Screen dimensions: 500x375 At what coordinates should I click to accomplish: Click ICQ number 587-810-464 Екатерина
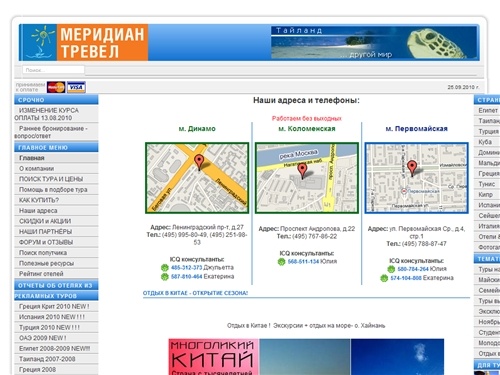pos(187,277)
